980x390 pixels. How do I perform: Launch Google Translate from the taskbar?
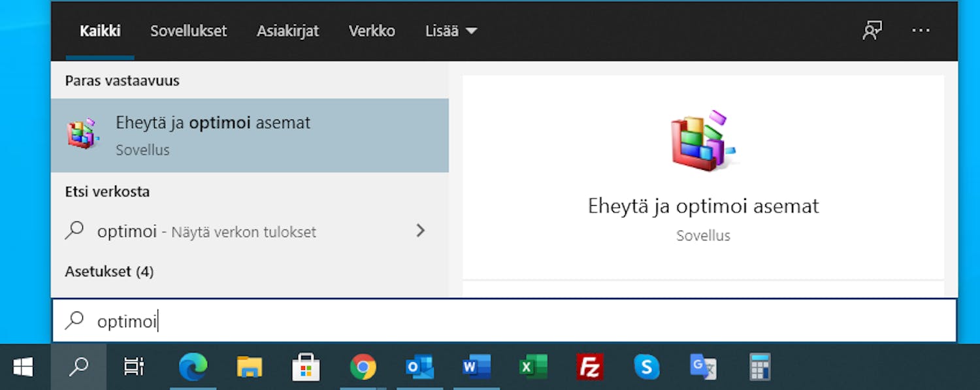pos(703,367)
